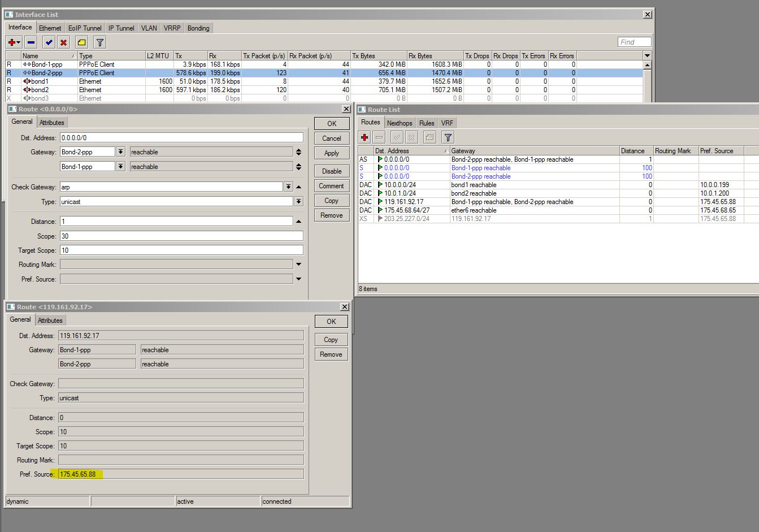
Task: Open the filter funnel icon in Route List
Action: pos(447,137)
